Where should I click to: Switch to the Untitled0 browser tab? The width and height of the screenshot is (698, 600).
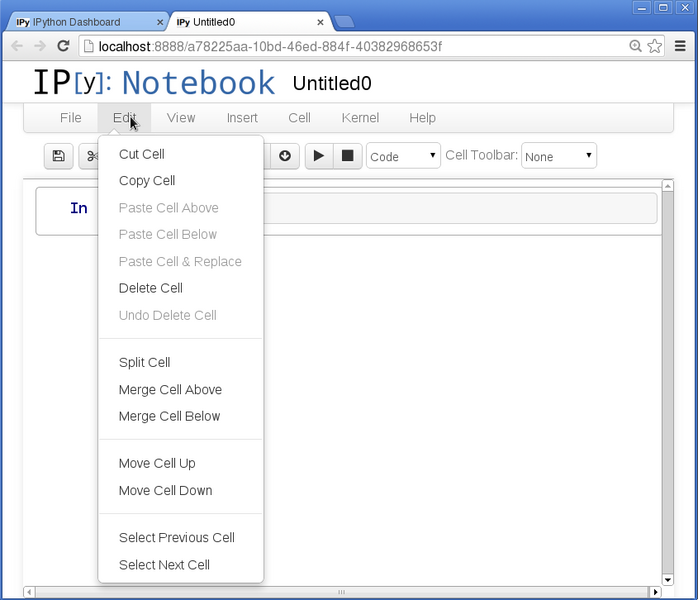249,22
